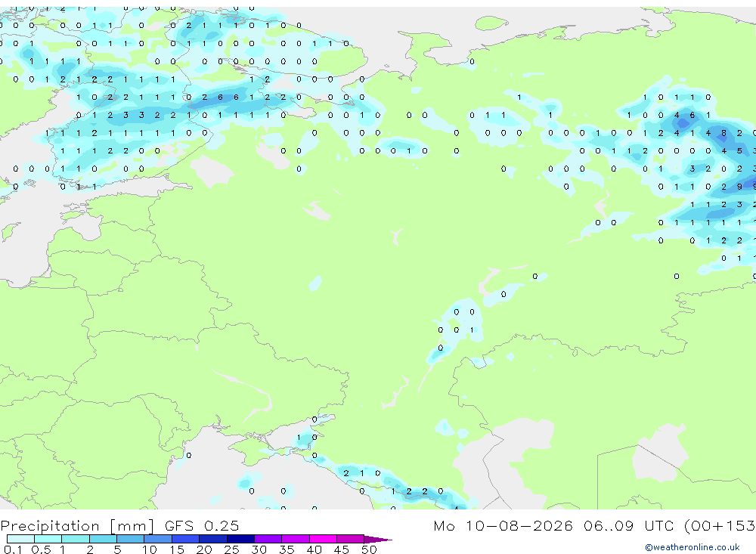This screenshot has height=554, width=756.
Task: Click the over-50 arrow tip of legend
Action: click(x=378, y=540)
